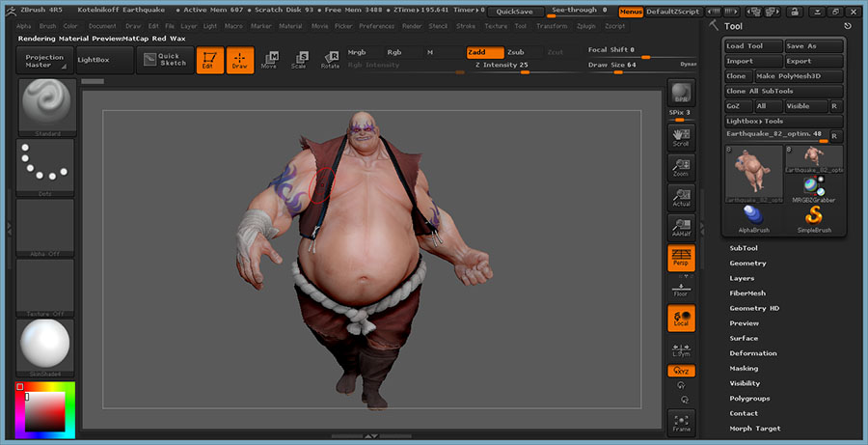Expand the Masking section

744,368
